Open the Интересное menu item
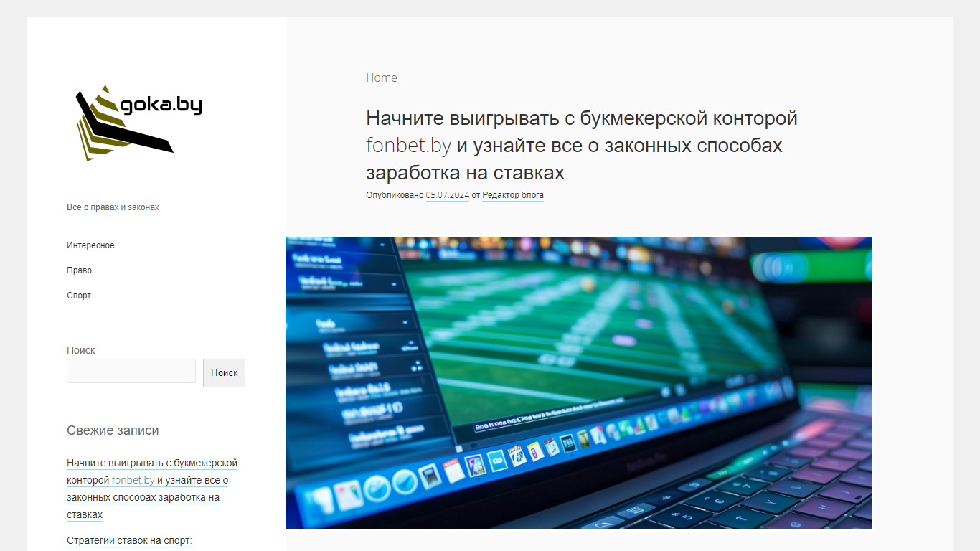 pyautogui.click(x=90, y=245)
